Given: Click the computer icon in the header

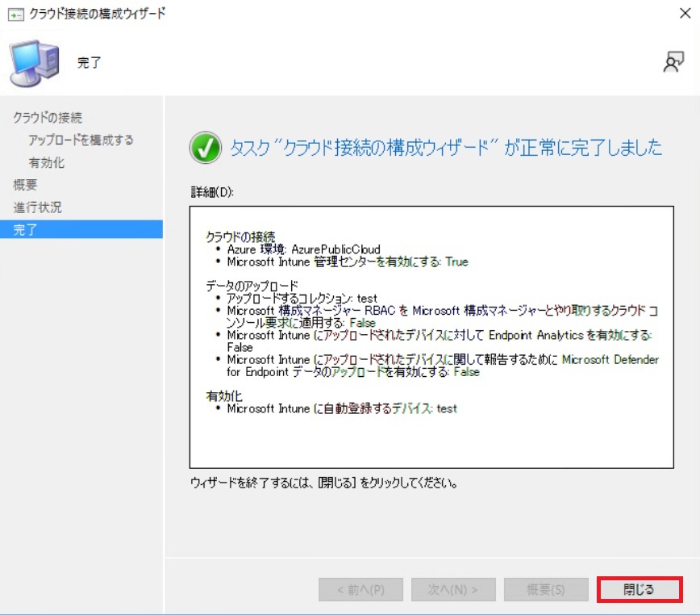Looking at the screenshot, I should (34, 63).
